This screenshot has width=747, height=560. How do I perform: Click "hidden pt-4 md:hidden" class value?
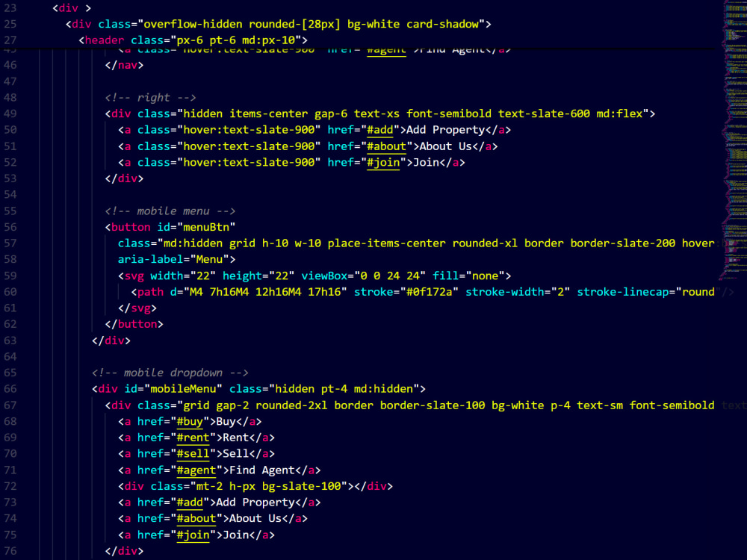tap(344, 389)
